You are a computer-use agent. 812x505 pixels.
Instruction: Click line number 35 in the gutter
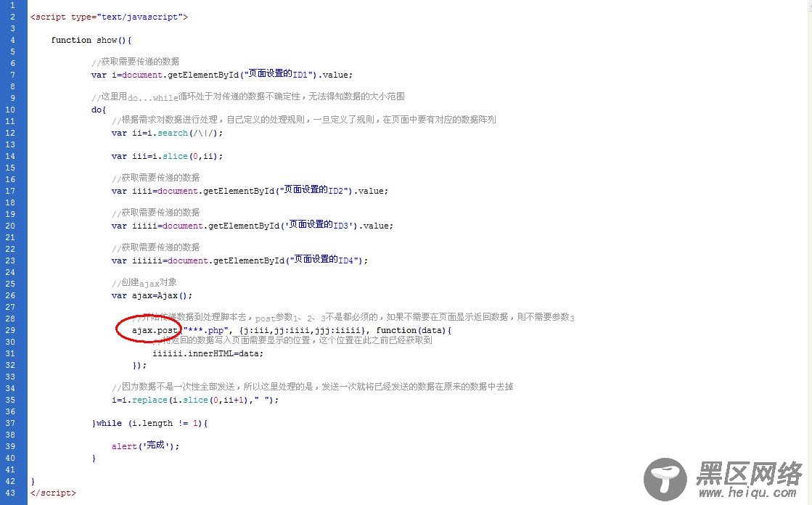pyautogui.click(x=10, y=400)
